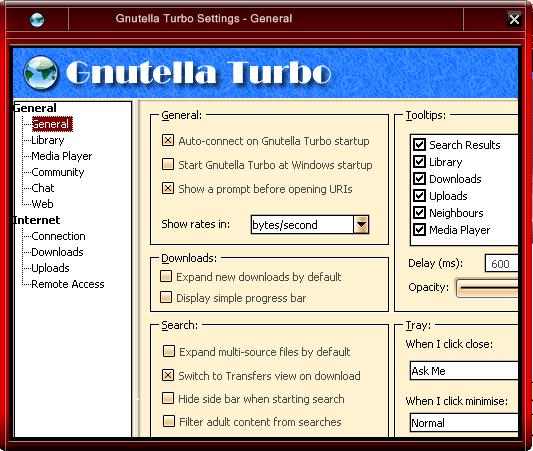
Task: Click the Gnutella Turbo globe logo in banner
Action: point(41,73)
